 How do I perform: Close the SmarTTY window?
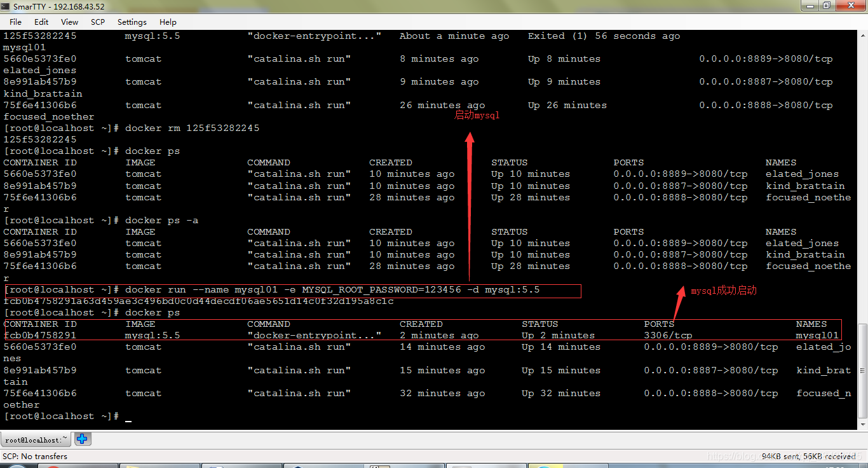click(850, 6)
